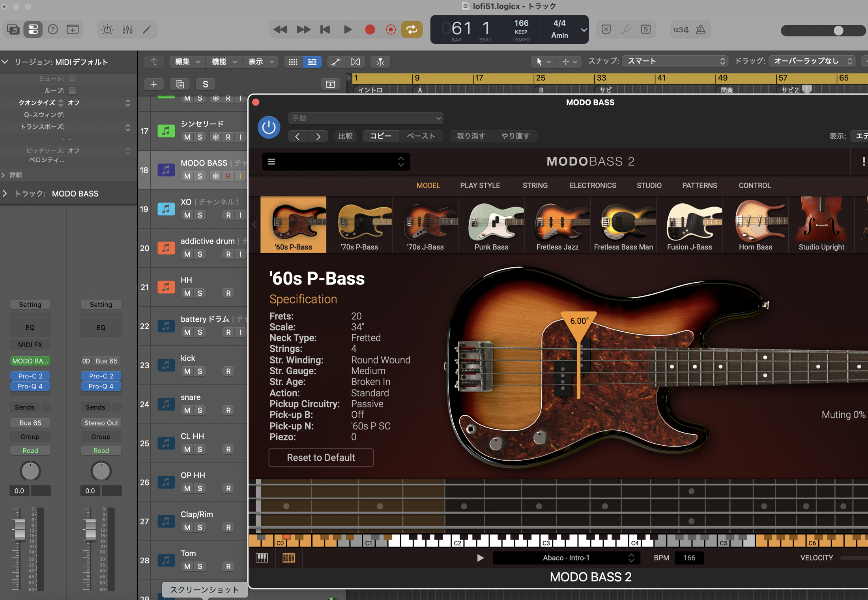This screenshot has width=868, height=600.
Task: Select previous plugin preset arrow
Action: pos(298,136)
